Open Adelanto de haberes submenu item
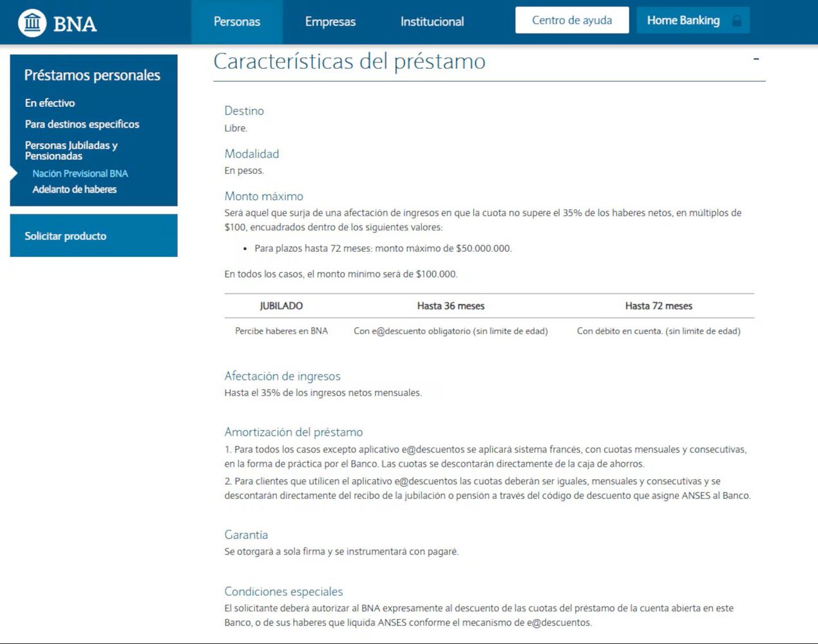The image size is (818, 644). coord(75,189)
